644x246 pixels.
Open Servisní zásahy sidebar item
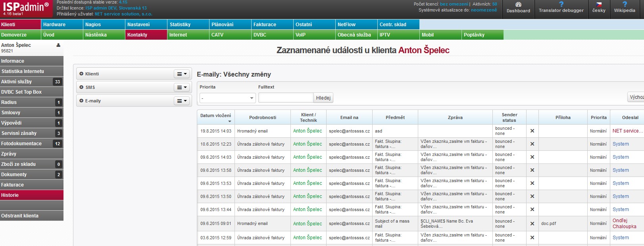pyautogui.click(x=32, y=133)
